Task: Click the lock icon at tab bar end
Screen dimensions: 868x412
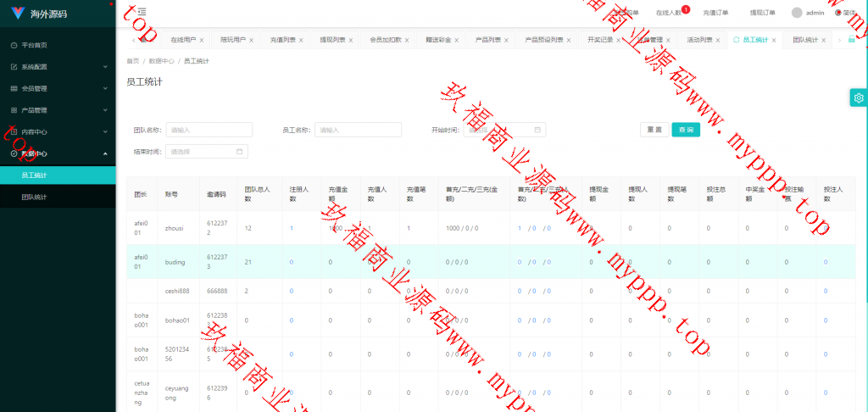Action: pos(851,40)
